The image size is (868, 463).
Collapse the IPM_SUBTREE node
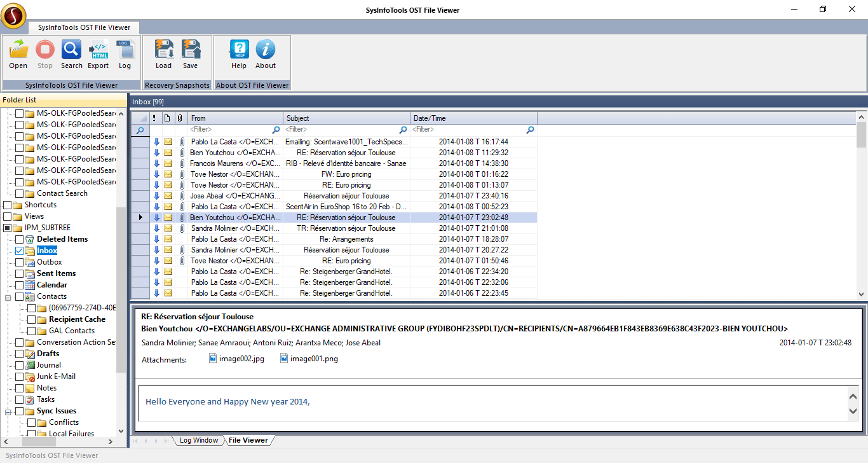[x=7, y=228]
